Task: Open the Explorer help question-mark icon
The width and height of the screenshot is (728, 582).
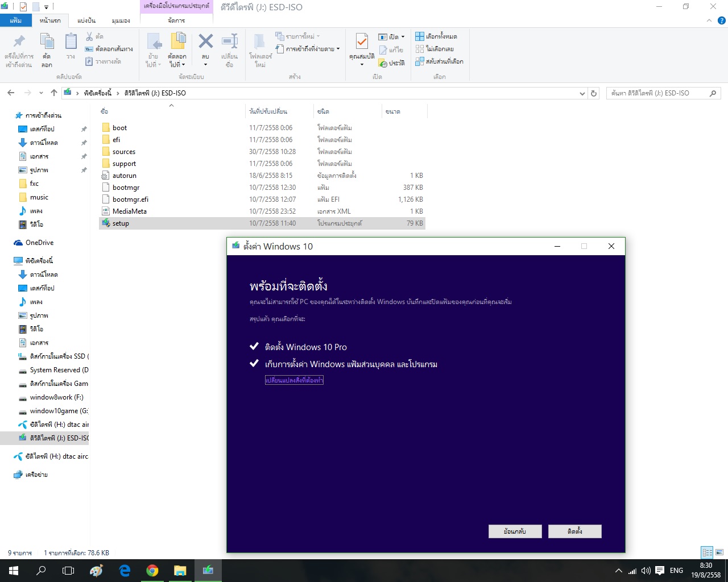Action: point(721,20)
